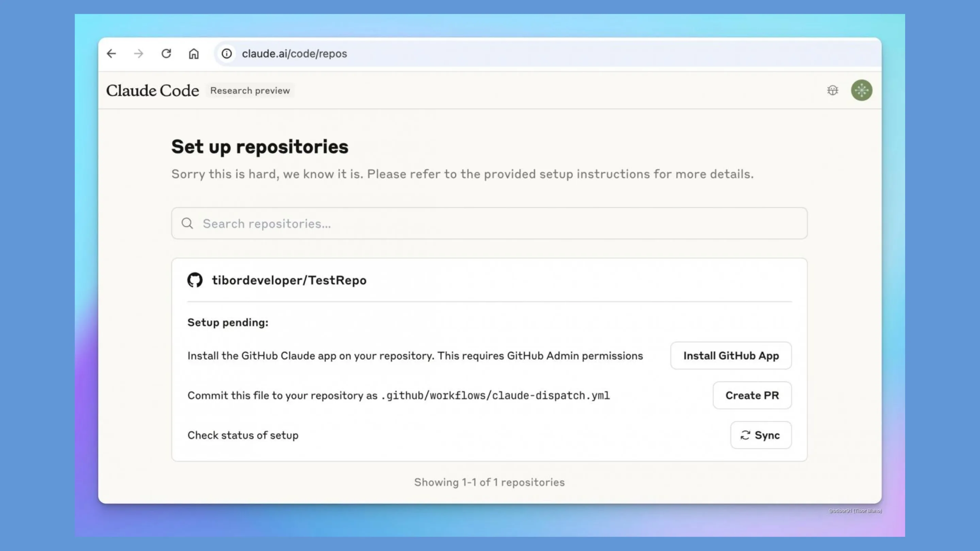The width and height of the screenshot is (980, 551).
Task: Select the .github/workflows/claude-dispatch.yml file path
Action: (x=495, y=396)
